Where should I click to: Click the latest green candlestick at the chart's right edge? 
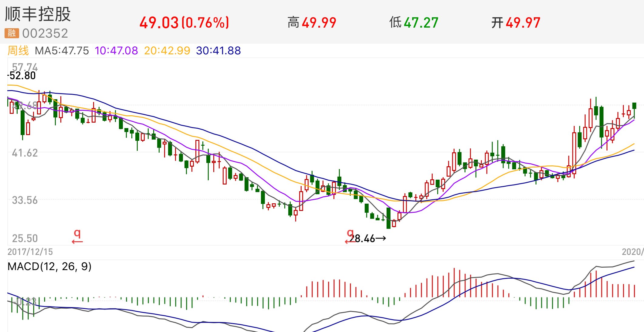point(634,110)
